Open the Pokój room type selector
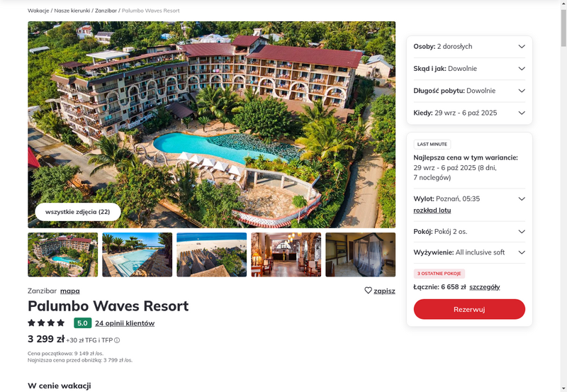The height and width of the screenshot is (392, 567). point(469,232)
